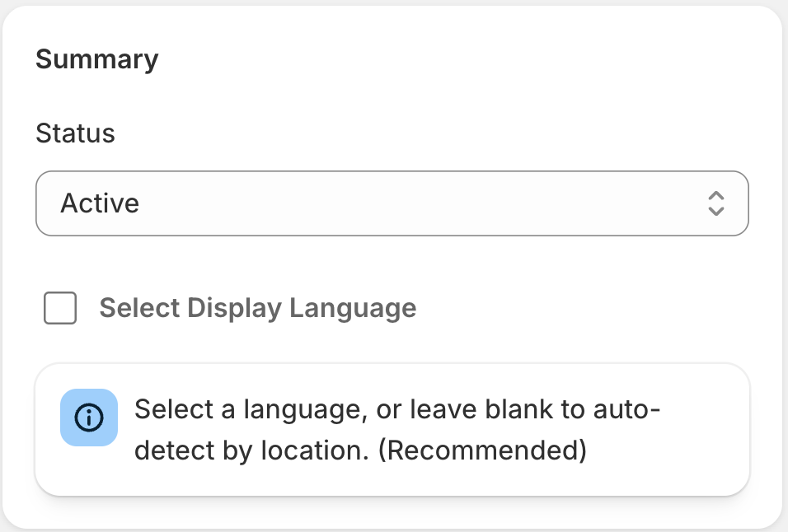Click the "Select Display Language" label text

click(257, 308)
